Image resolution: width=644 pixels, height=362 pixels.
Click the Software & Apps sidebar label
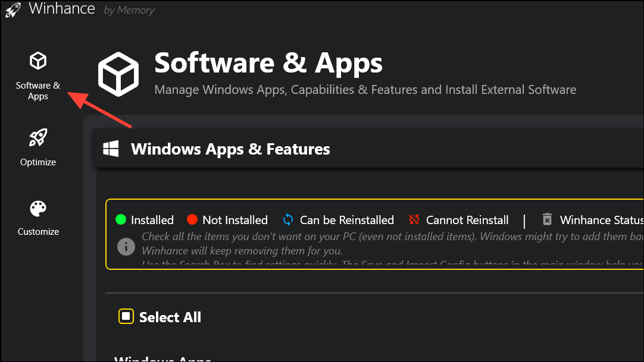click(37, 90)
